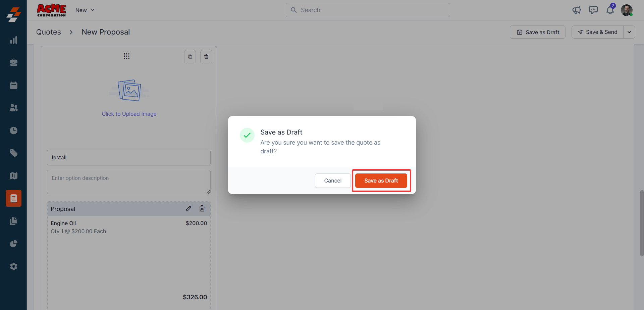Delete the Proposal section trash icon
This screenshot has height=310, width=644.
point(202,209)
